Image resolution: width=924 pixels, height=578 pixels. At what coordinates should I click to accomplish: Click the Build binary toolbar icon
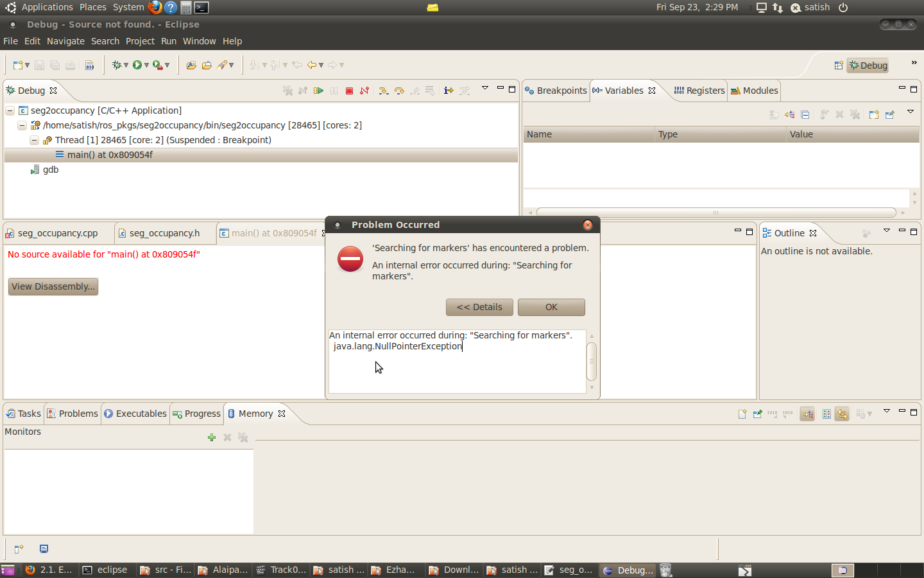90,65
